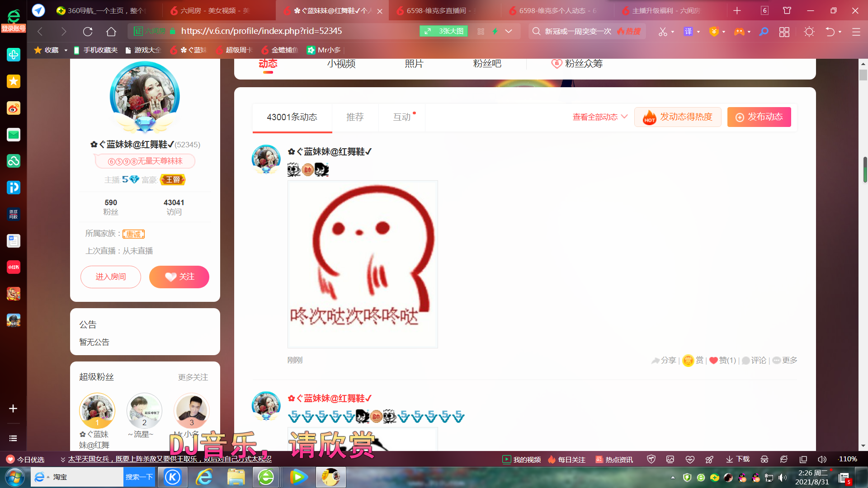Open the dropdown next to scissors icon
The image size is (868, 488).
[673, 32]
